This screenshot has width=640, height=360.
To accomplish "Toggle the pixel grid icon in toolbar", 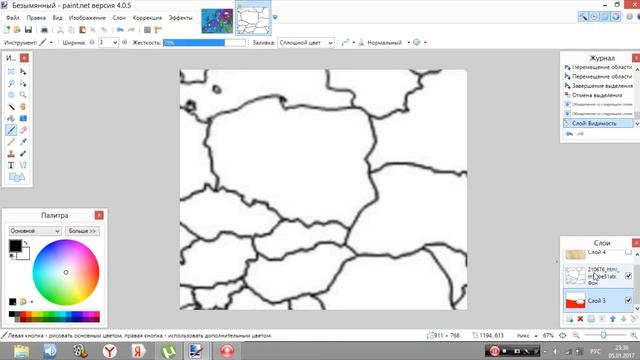I will coord(147,30).
